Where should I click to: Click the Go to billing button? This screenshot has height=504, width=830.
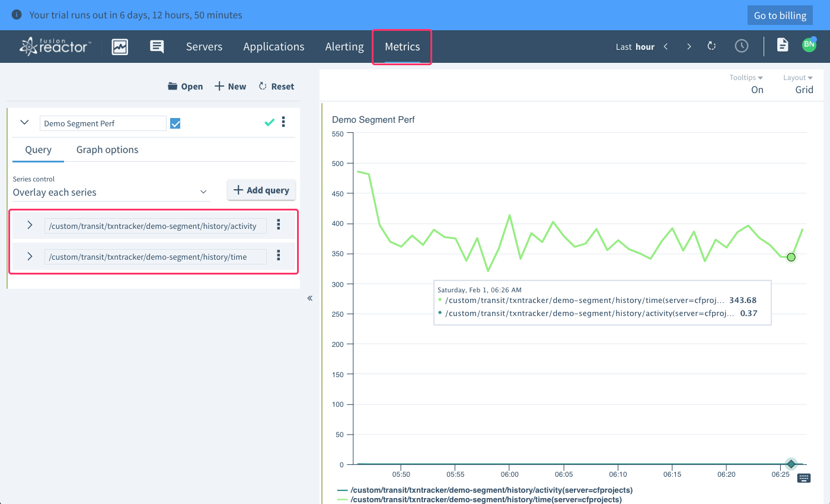[780, 15]
